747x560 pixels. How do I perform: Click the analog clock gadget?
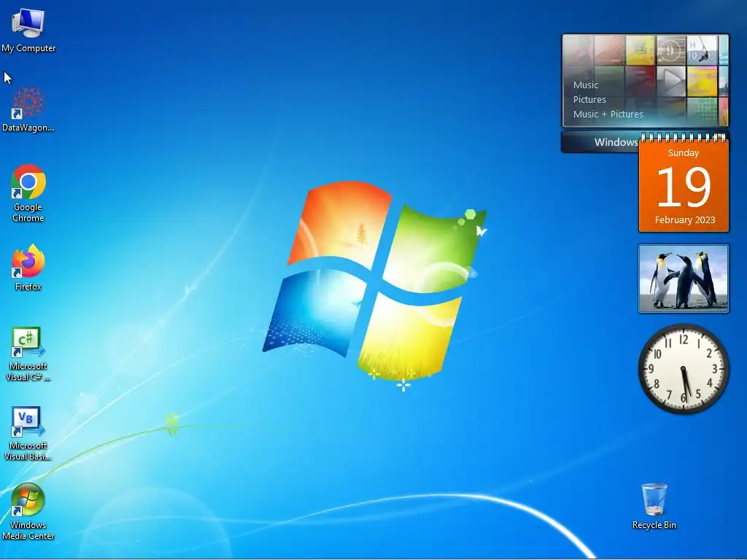pos(684,368)
